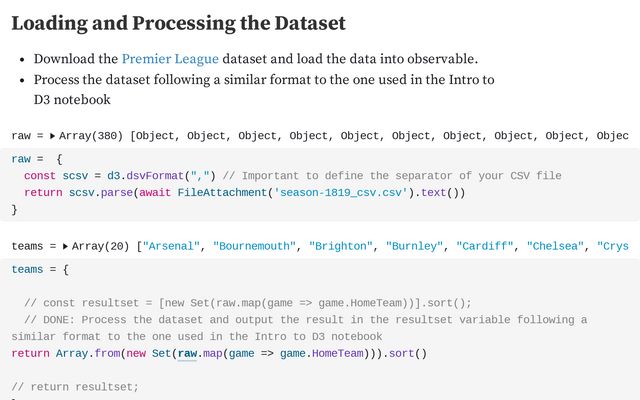Viewport: 640px width, 400px height.
Task: Open the Premier League dataset link
Action: (170, 59)
